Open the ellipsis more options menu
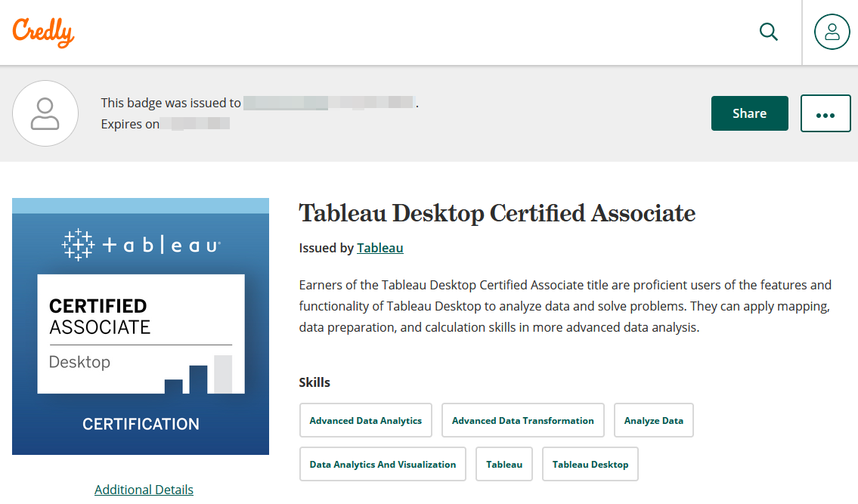The width and height of the screenshot is (858, 504). pos(825,113)
